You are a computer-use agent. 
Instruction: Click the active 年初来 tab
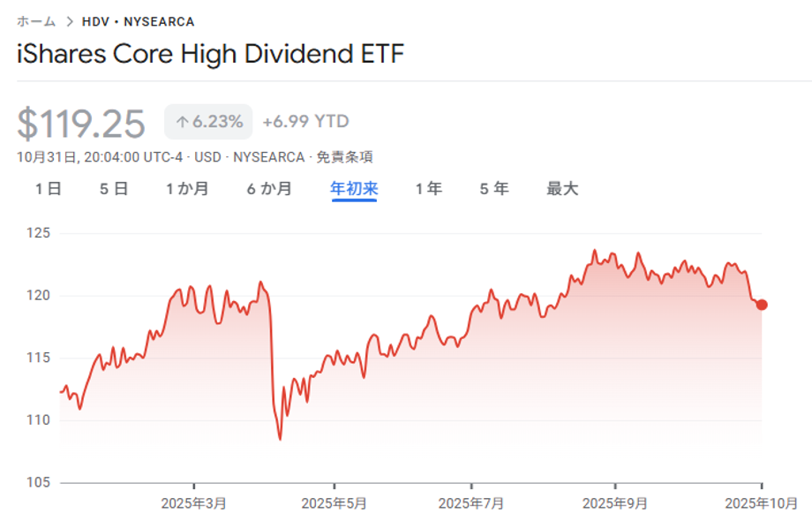tap(354, 188)
